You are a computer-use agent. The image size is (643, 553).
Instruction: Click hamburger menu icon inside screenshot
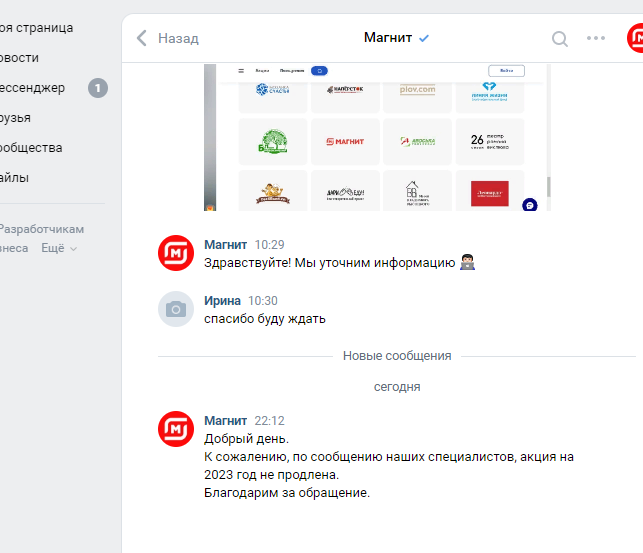(x=241, y=71)
